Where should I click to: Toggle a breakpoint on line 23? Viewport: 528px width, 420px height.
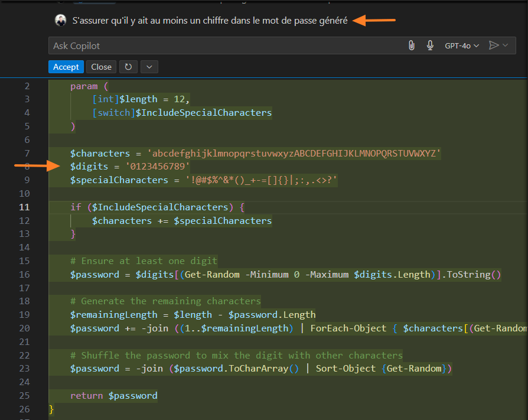(x=12, y=369)
